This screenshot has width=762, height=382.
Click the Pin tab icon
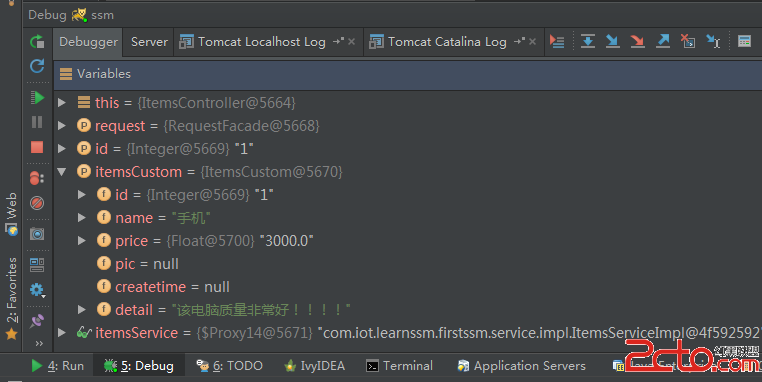tap(37, 321)
